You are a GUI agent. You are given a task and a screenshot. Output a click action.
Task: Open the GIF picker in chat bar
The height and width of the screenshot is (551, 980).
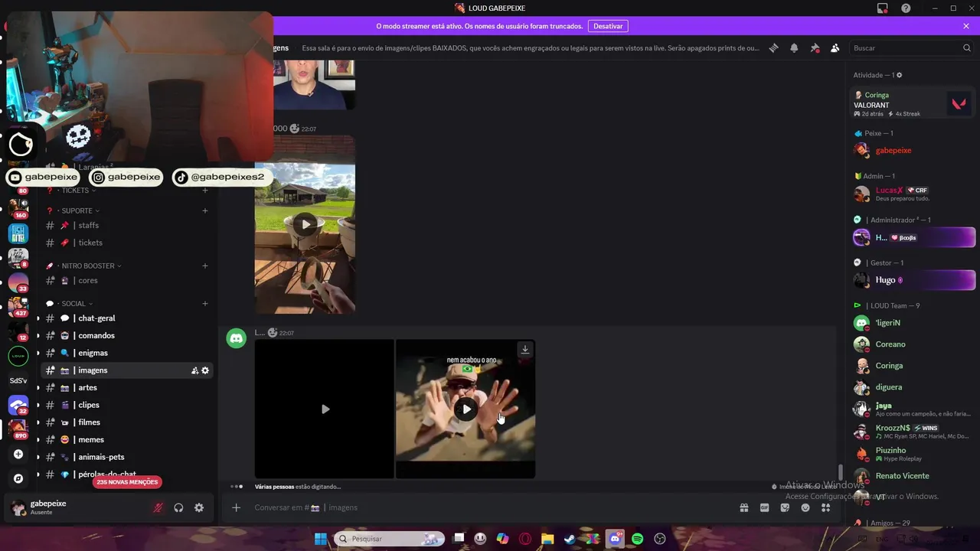tap(764, 507)
